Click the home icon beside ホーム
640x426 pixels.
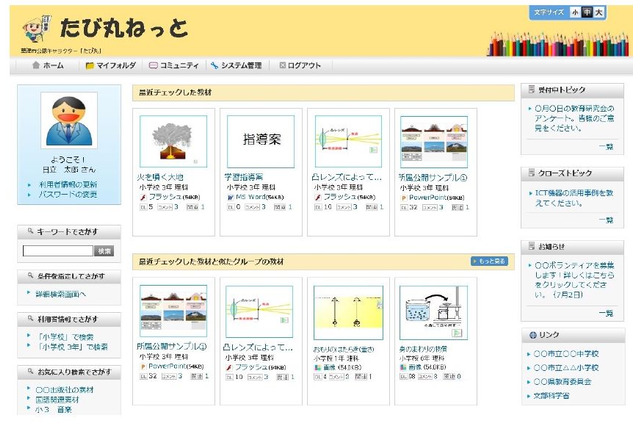pos(36,65)
